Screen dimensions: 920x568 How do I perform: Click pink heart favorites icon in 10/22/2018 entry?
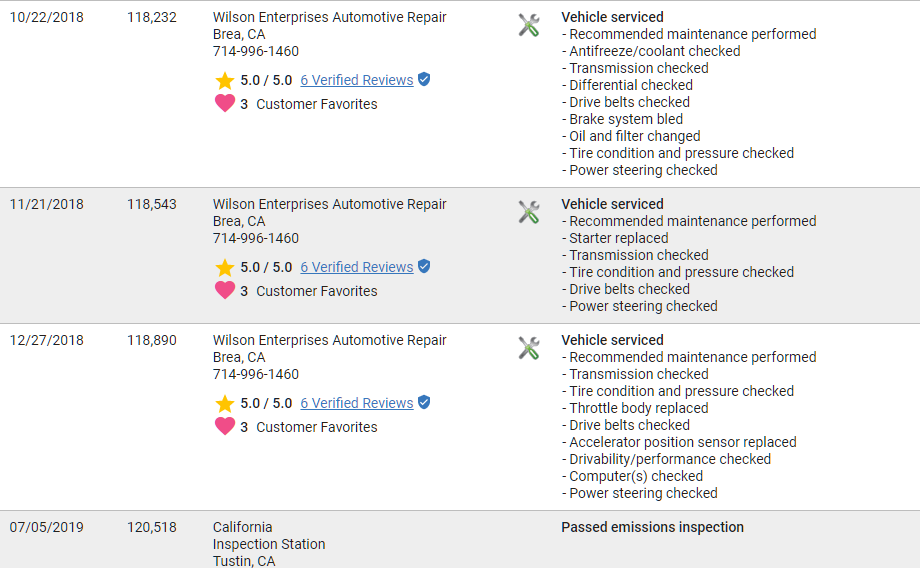coord(225,103)
